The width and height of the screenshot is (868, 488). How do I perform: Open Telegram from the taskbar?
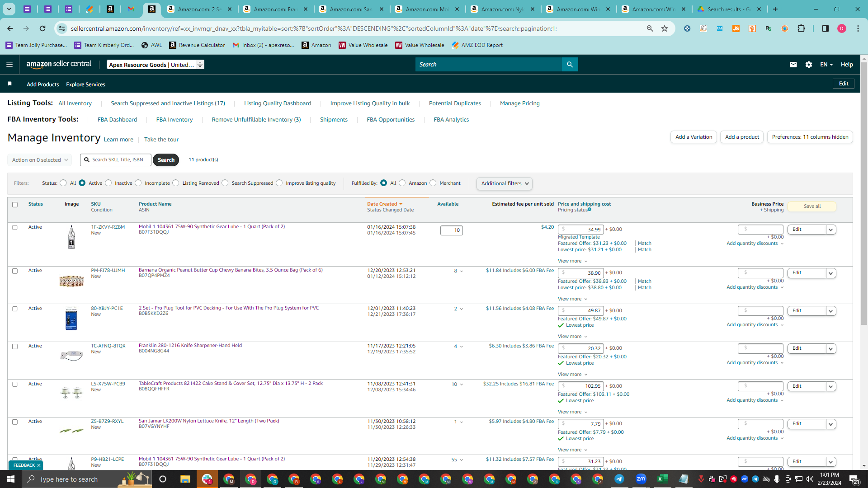pos(619,479)
